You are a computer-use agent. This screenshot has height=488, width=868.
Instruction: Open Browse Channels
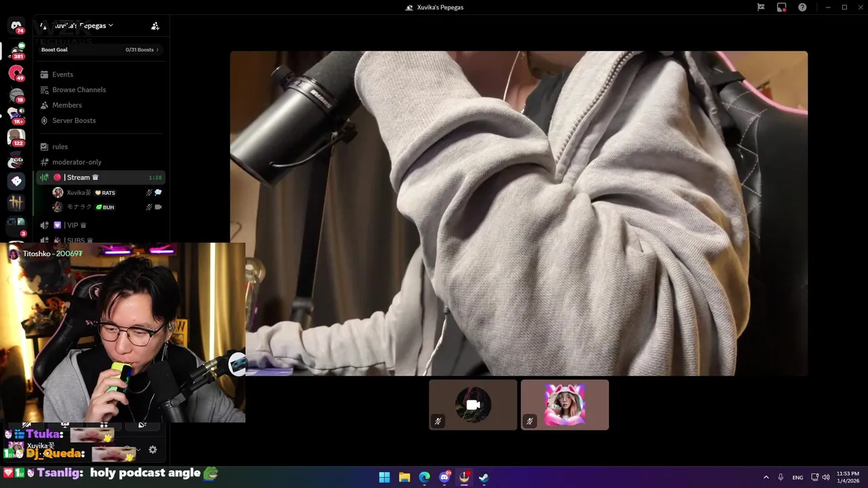click(100, 89)
